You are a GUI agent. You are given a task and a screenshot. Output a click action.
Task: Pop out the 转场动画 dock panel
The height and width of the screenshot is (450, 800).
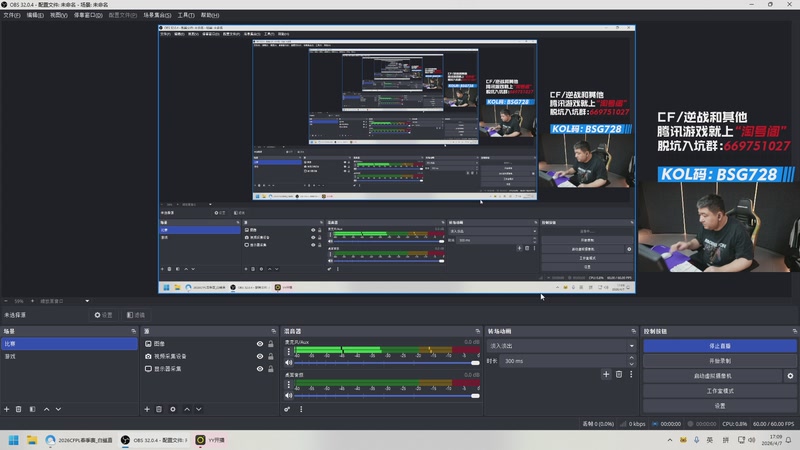pyautogui.click(x=634, y=331)
